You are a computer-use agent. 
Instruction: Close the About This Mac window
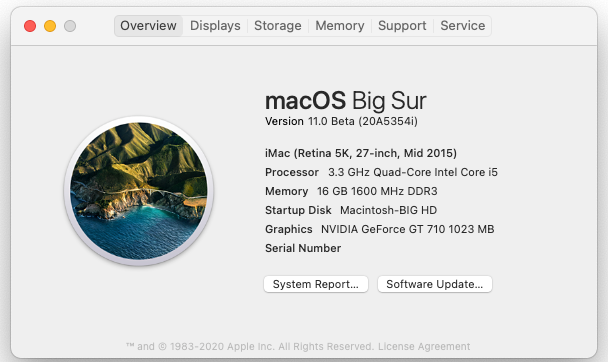(x=30, y=26)
